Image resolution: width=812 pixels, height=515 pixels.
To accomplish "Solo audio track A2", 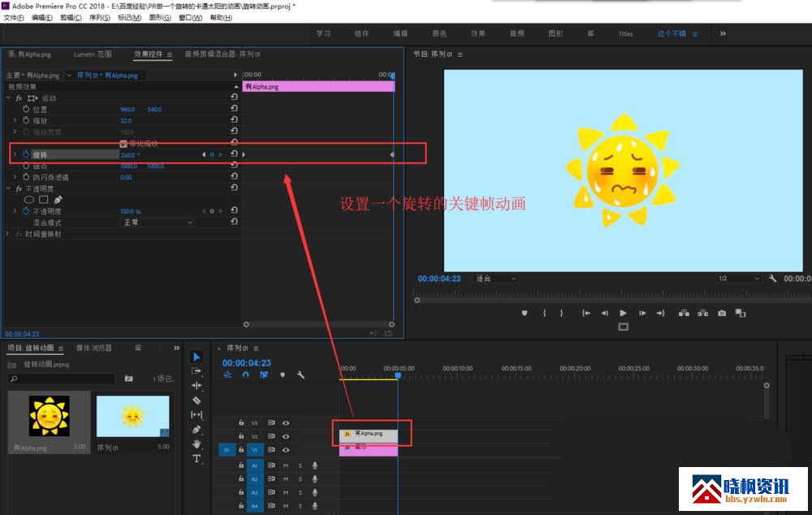I will pyautogui.click(x=300, y=478).
